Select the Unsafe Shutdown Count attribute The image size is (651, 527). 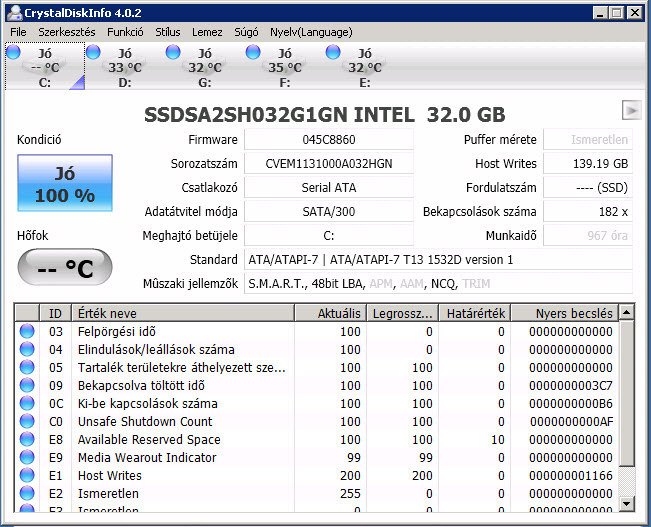(x=145, y=422)
